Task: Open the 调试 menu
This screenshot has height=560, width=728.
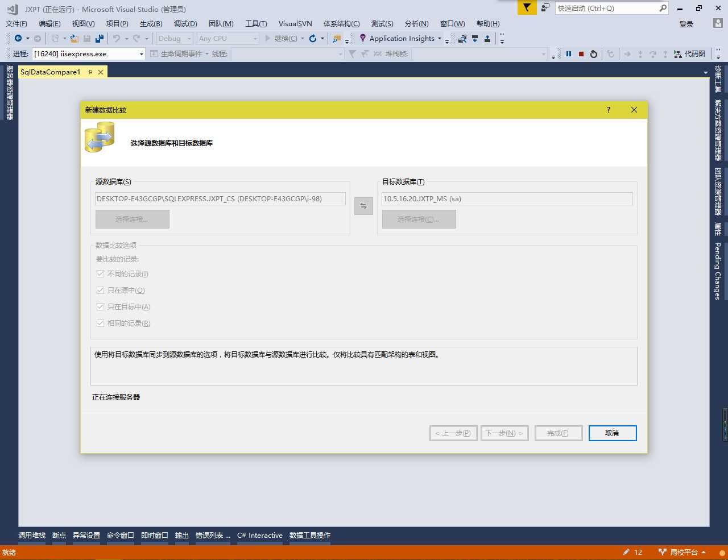Action: (185, 23)
